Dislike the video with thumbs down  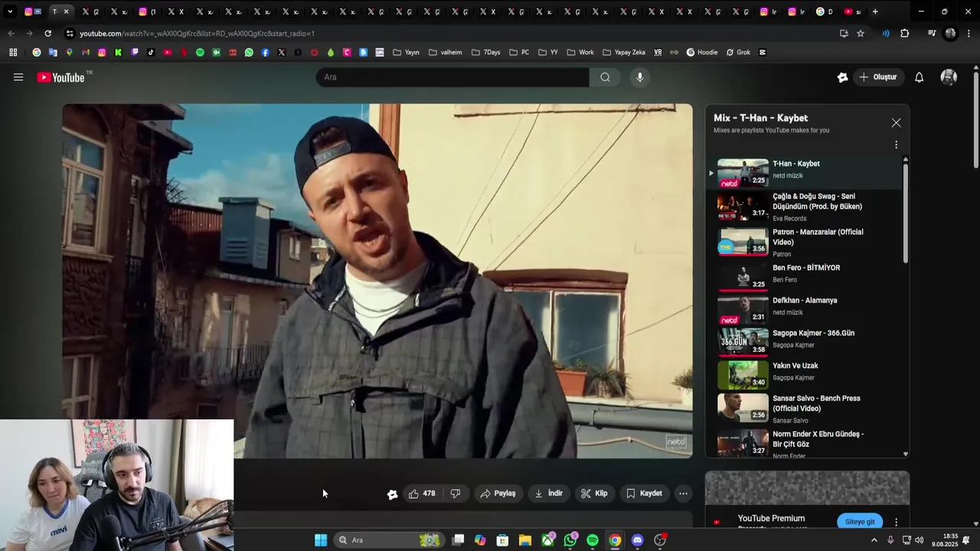click(456, 494)
